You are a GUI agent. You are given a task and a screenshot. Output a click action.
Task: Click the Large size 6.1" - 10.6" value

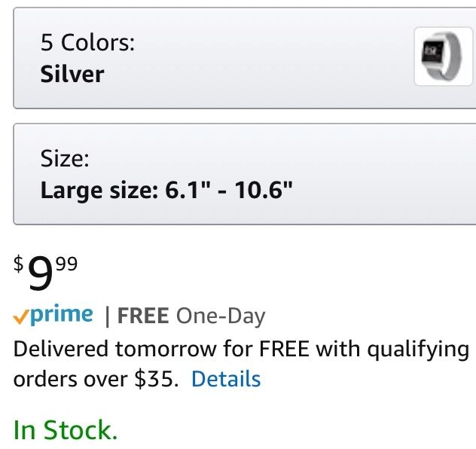pos(166,189)
